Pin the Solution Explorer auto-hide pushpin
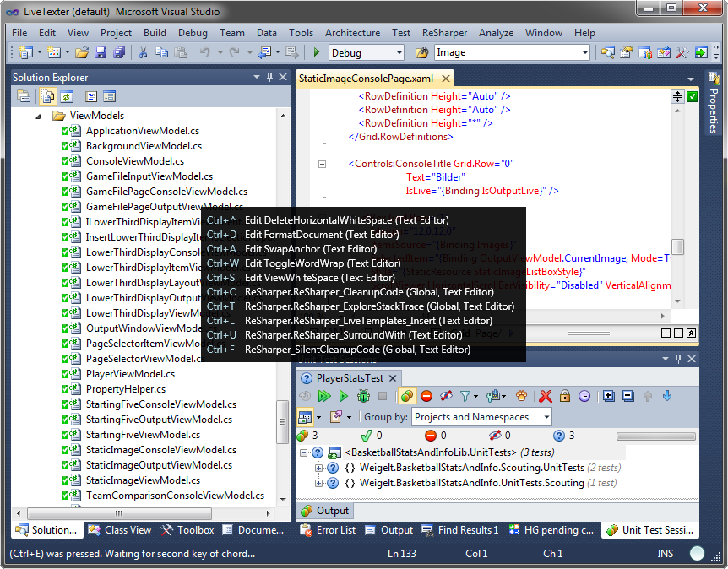Viewport: 728px width, 569px height. (269, 77)
